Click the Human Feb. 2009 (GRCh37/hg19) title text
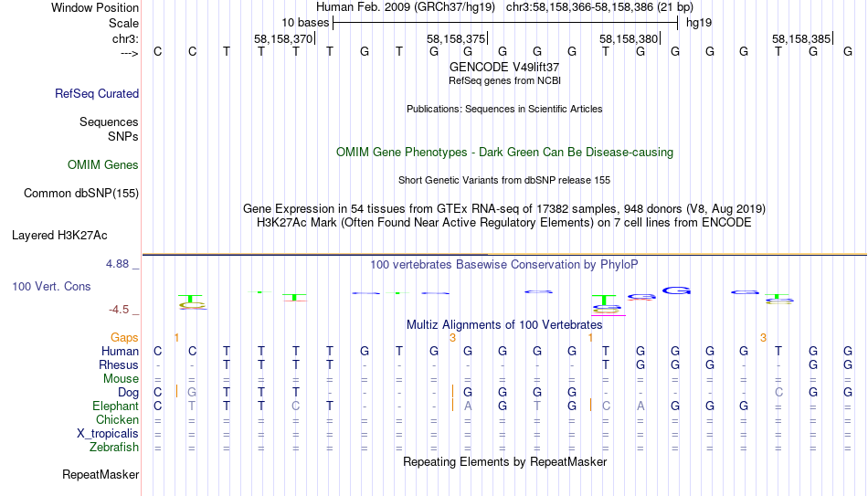 pos(405,7)
